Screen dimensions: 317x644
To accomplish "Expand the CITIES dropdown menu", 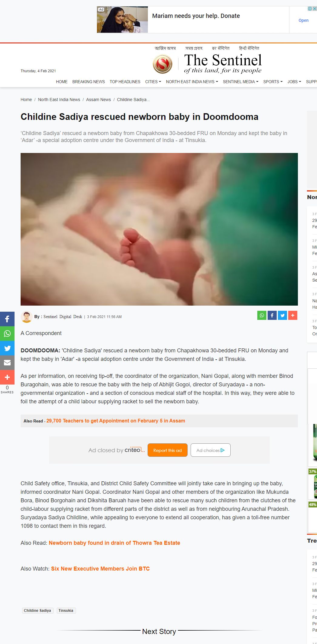I will (153, 82).
